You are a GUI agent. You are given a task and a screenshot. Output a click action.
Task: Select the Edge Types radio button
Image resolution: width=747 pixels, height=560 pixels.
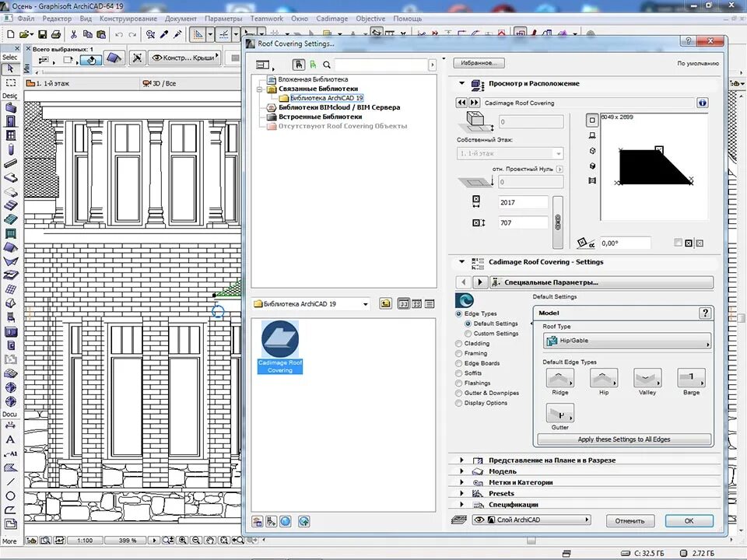459,313
